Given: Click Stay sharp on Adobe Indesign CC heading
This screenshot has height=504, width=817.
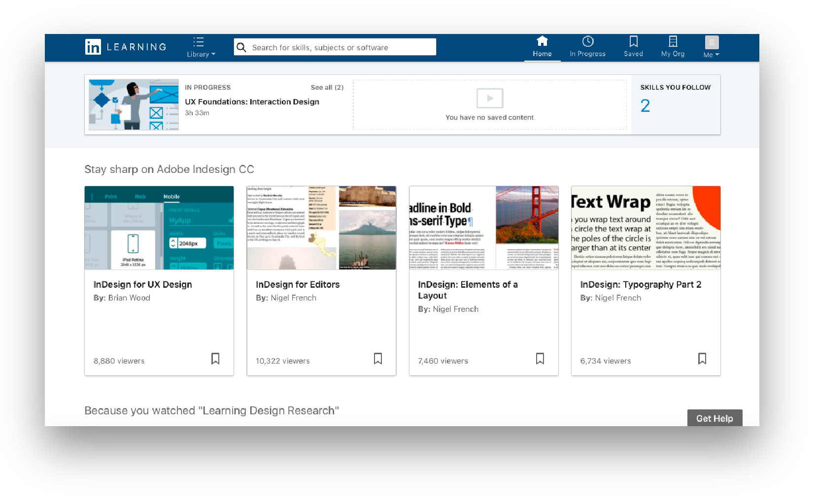Looking at the screenshot, I should tap(169, 169).
